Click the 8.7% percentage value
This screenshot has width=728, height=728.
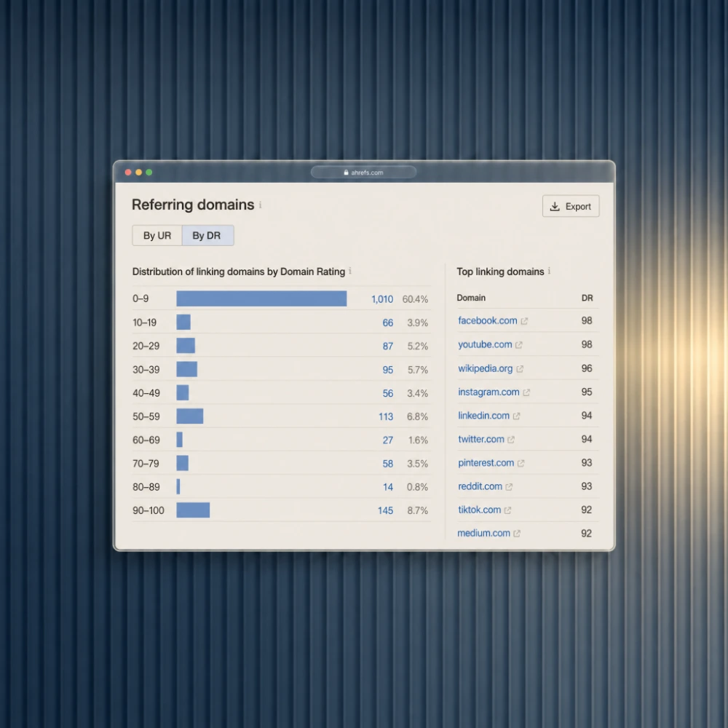click(x=417, y=511)
